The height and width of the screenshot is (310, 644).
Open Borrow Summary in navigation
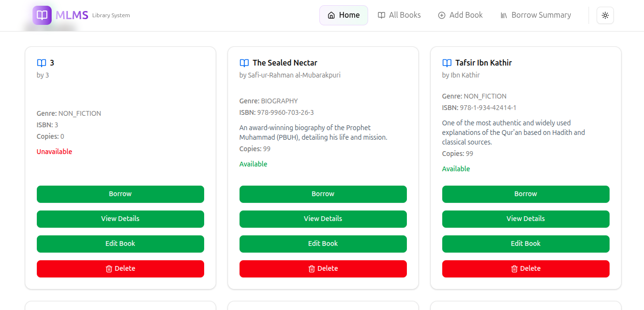(x=535, y=15)
